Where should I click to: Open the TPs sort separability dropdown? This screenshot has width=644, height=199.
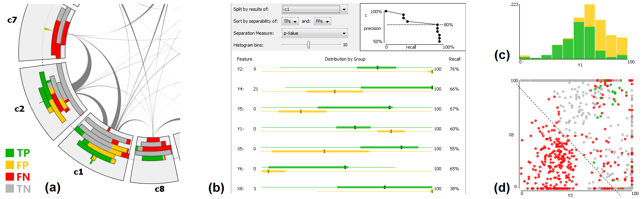coord(290,21)
